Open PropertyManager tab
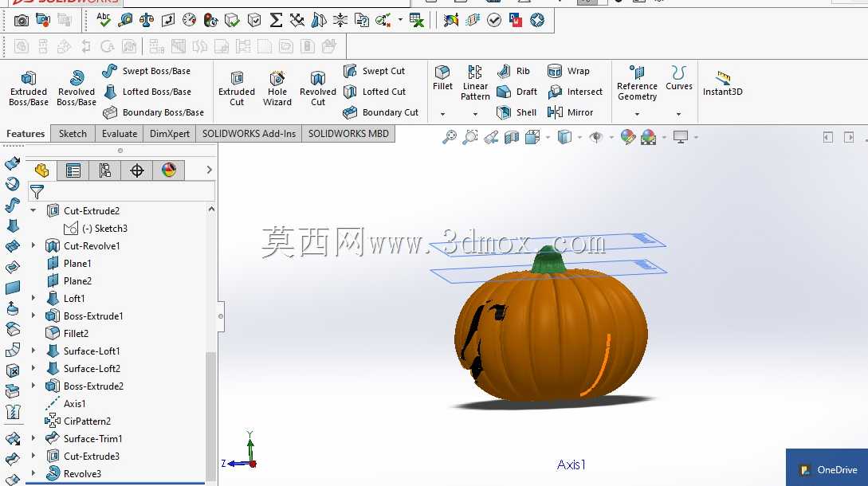Image resolution: width=868 pixels, height=486 pixels. point(73,170)
